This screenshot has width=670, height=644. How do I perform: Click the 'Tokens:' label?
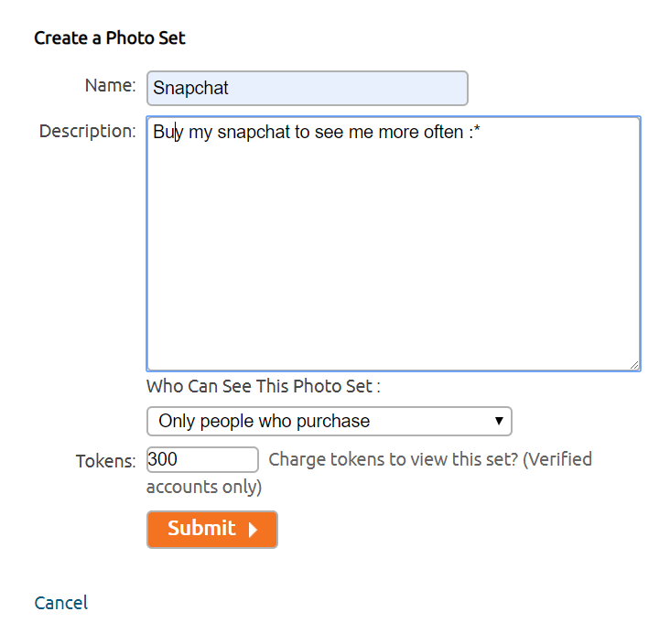pyautogui.click(x=105, y=461)
